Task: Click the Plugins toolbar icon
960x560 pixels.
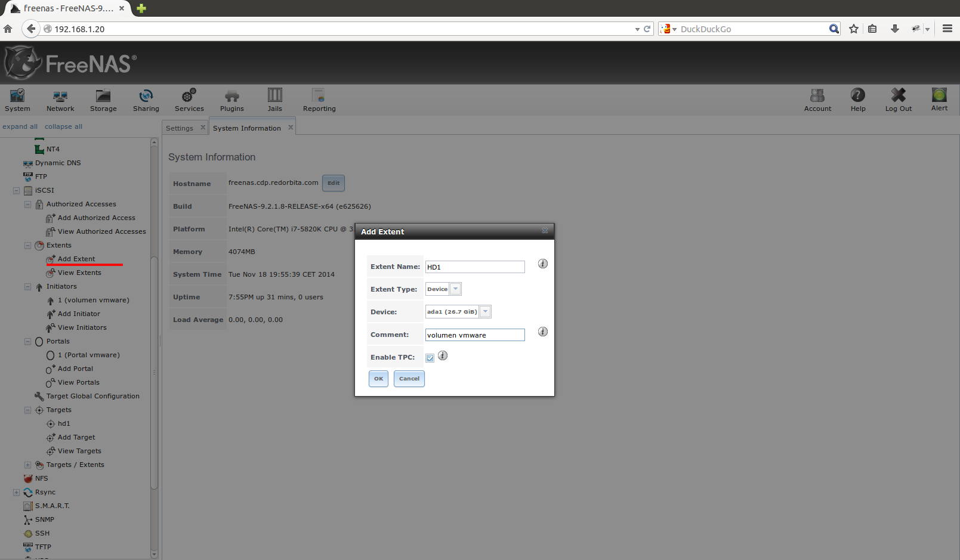Action: 231,96
